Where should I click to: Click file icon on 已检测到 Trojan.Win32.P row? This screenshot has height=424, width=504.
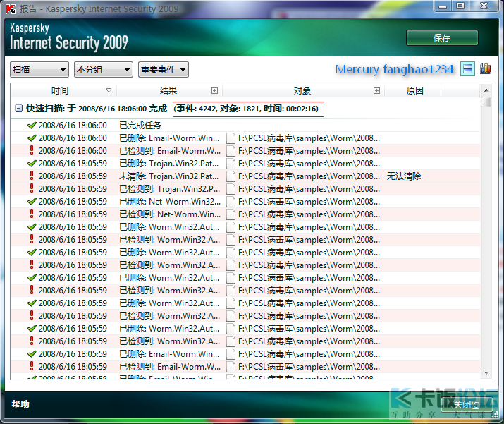coord(231,189)
